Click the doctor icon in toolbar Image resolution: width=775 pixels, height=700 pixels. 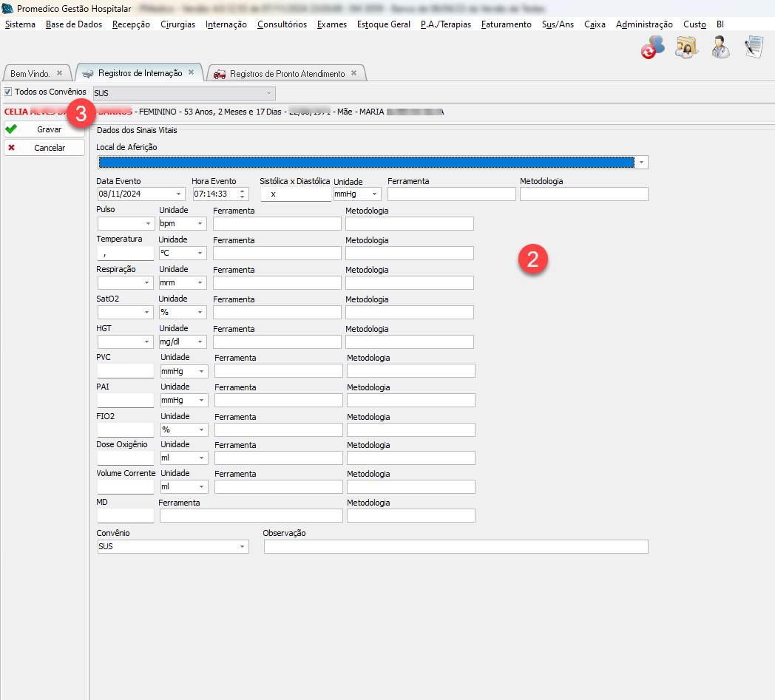pyautogui.click(x=720, y=47)
